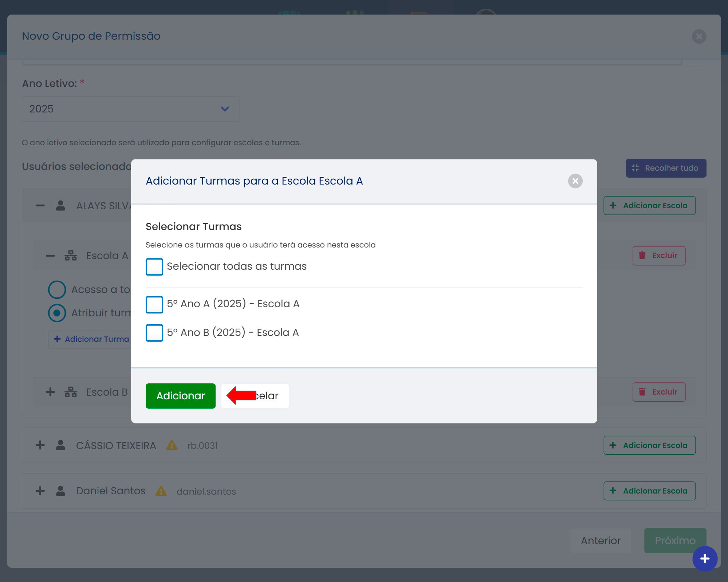The image size is (728, 582).
Task: Close the Adicionar Turmas dialog with X icon
Action: click(x=575, y=181)
